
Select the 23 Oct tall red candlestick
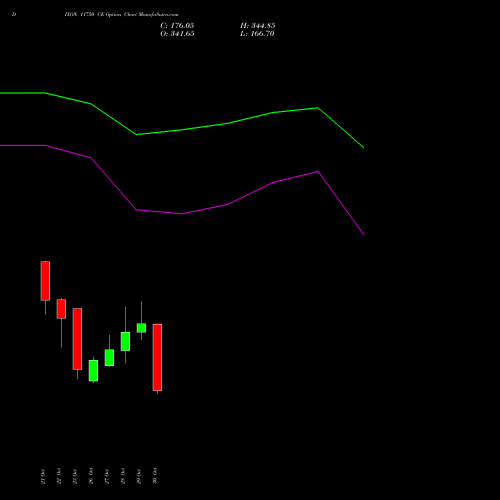point(77,339)
